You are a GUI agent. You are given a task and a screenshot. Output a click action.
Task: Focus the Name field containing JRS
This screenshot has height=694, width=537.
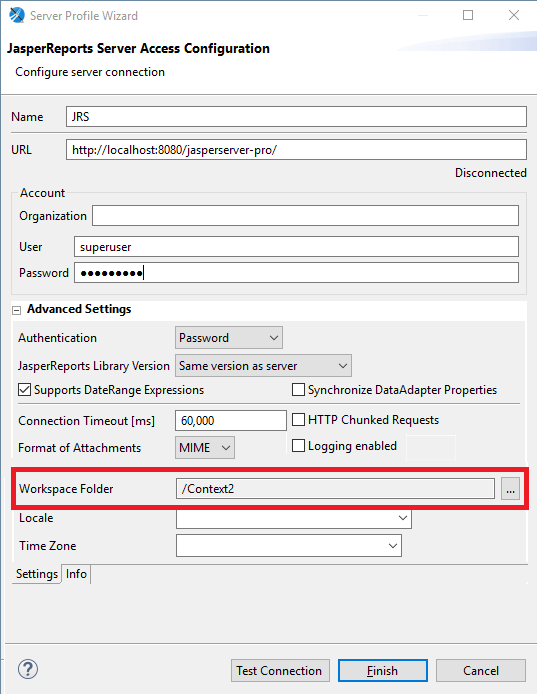[x=296, y=116]
